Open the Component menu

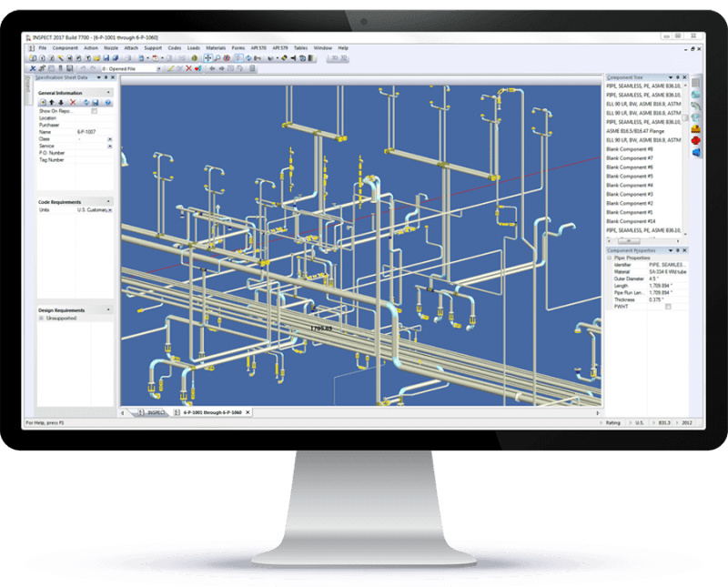click(x=65, y=48)
